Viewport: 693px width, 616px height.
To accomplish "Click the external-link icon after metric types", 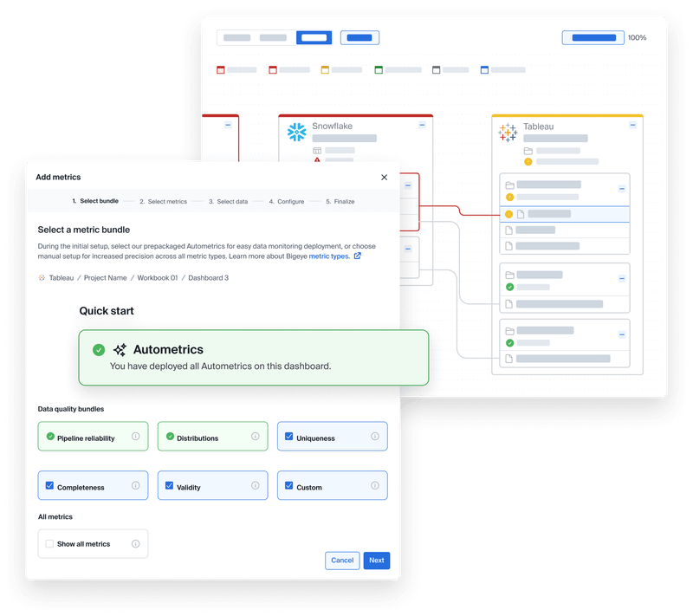I will [x=356, y=256].
